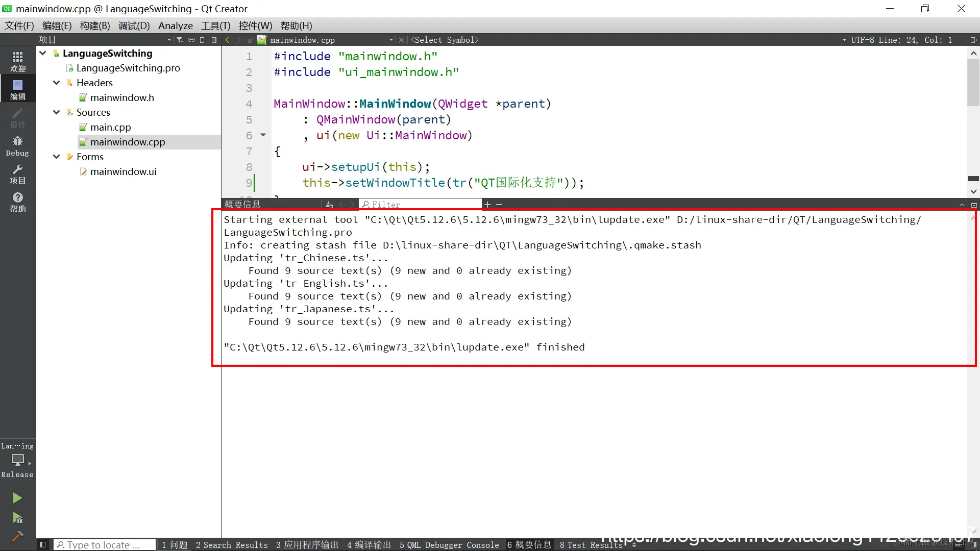
Task: Click the lock file writable icon
Action: coord(250,40)
